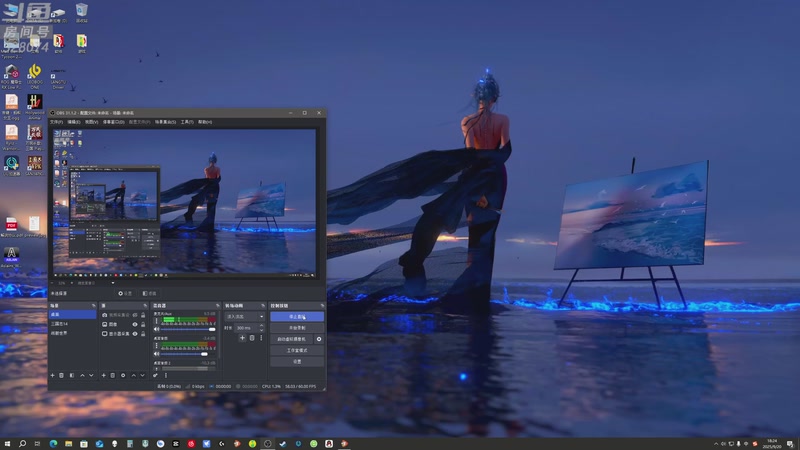Open the scene transition type dropdown
Screen dimensions: 800x450
pyautogui.click(x=245, y=317)
